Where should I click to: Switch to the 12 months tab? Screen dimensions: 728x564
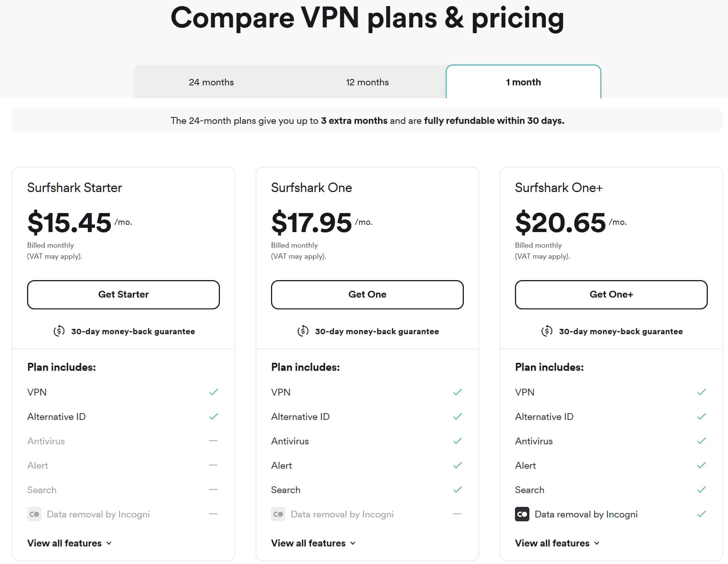point(367,82)
